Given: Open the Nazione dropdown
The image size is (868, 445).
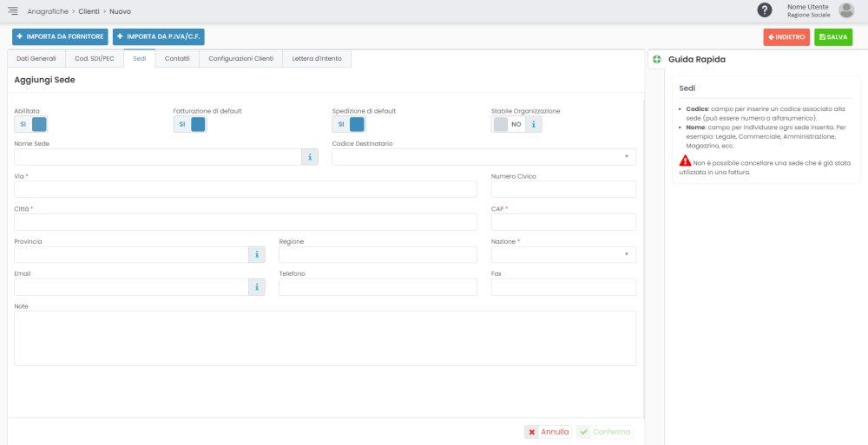Looking at the screenshot, I should click(563, 255).
